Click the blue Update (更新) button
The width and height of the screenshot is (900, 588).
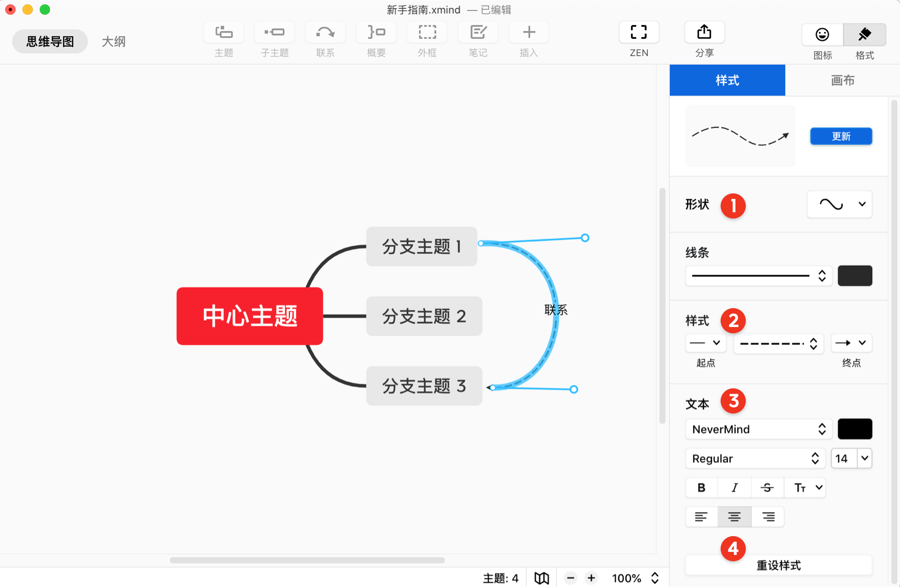coord(841,136)
